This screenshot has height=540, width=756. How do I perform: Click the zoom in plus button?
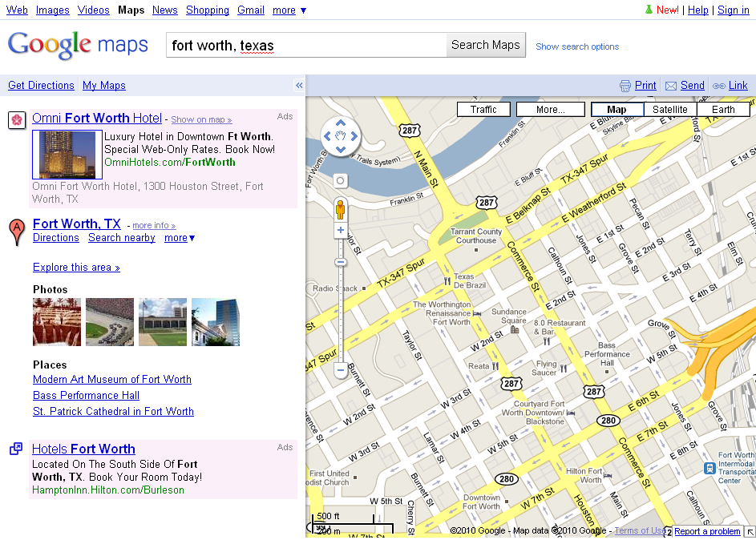[341, 231]
